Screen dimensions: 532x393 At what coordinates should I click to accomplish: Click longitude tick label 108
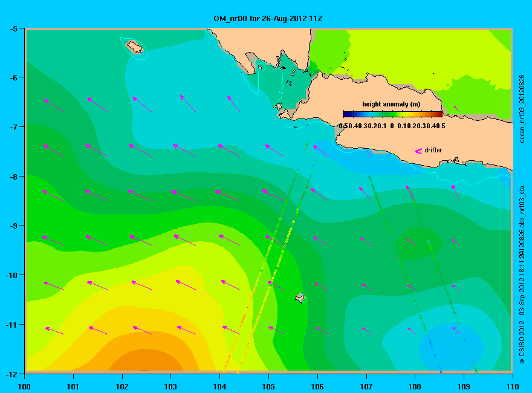click(415, 386)
